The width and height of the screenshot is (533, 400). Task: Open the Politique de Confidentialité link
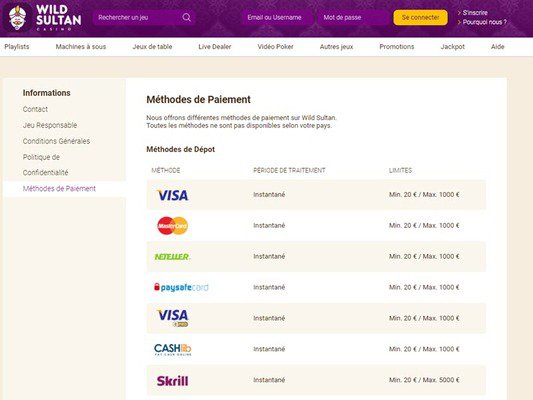point(45,165)
